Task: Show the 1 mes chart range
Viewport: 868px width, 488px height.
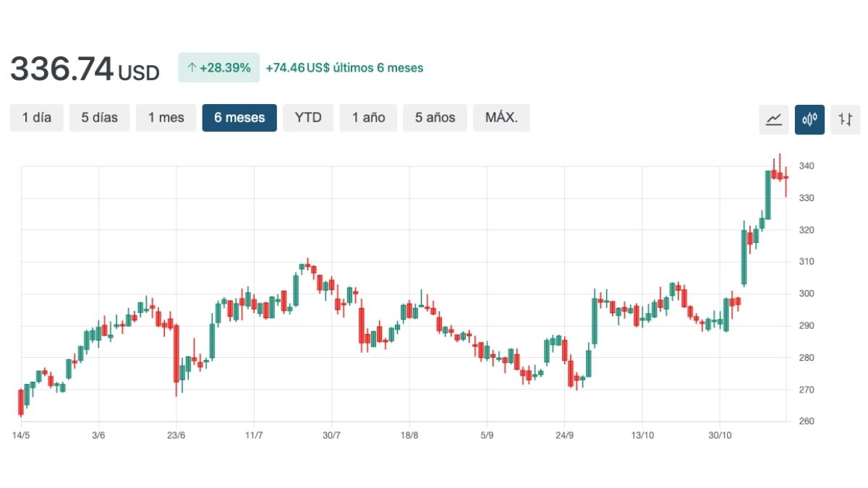Action: 166,118
